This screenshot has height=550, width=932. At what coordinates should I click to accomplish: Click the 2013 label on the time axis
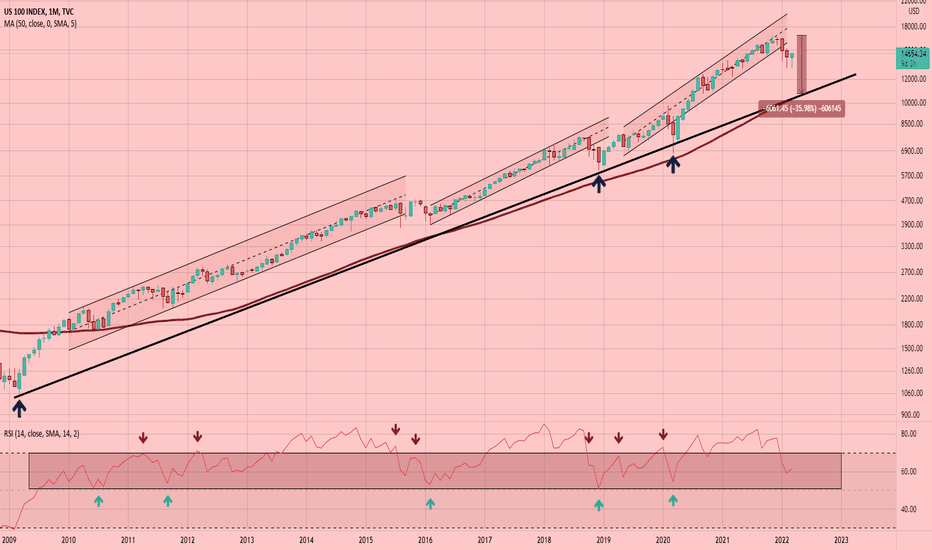pos(247,539)
